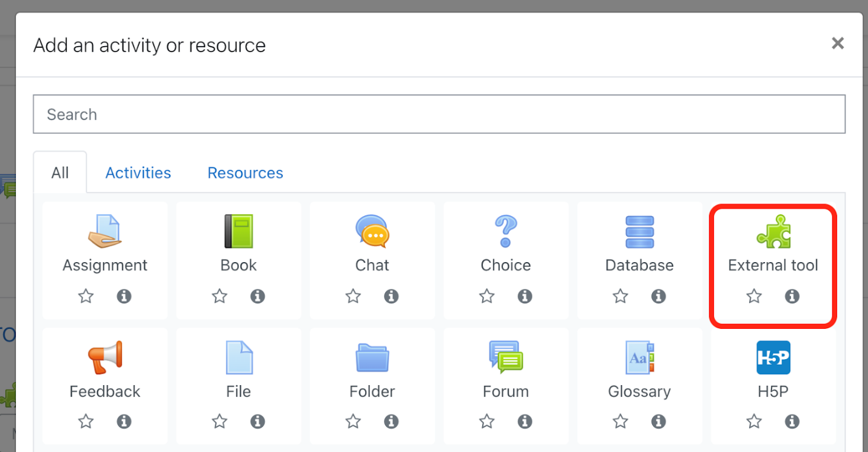Image resolution: width=868 pixels, height=452 pixels.
Task: Choose the Book resource icon
Action: (x=238, y=231)
